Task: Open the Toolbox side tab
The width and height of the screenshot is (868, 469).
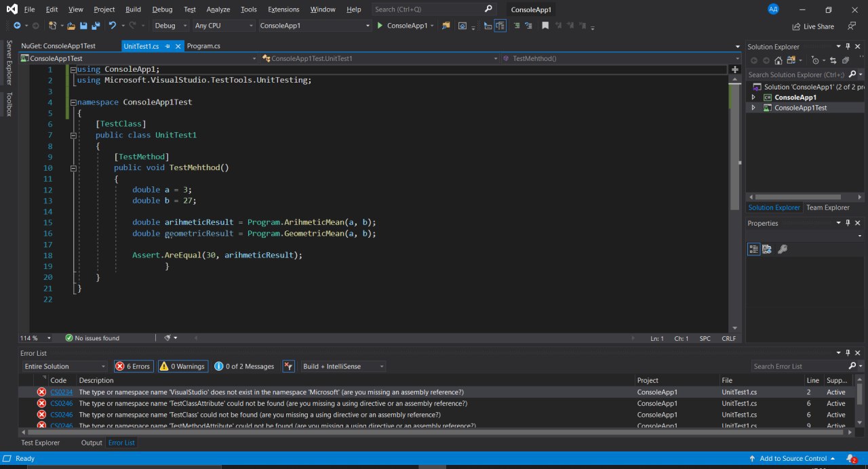Action: [x=9, y=104]
